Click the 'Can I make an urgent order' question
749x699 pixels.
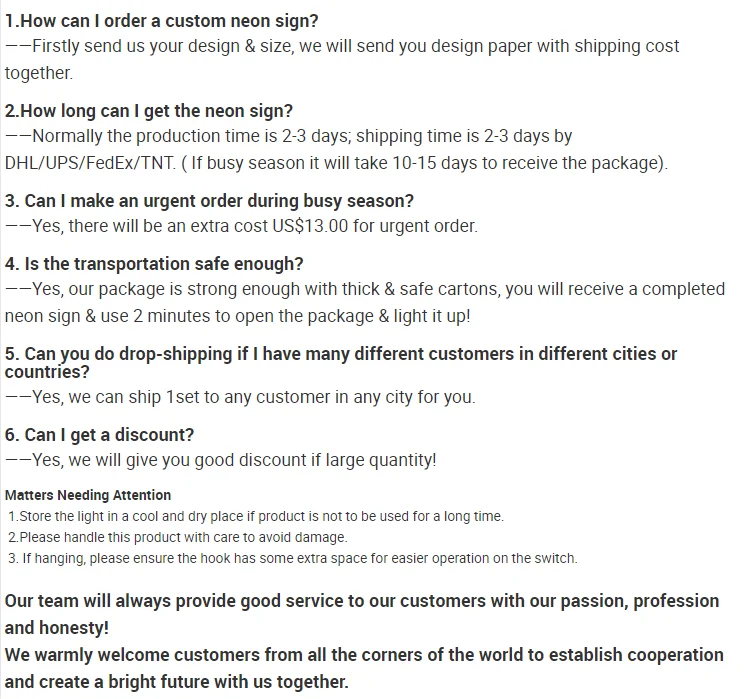[x=209, y=201]
